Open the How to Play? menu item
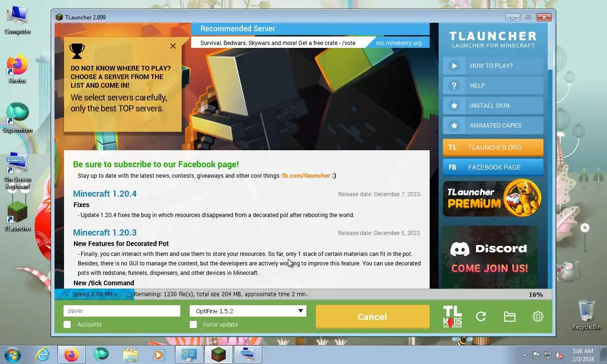Viewport: 607px width, 364px height. [x=493, y=66]
